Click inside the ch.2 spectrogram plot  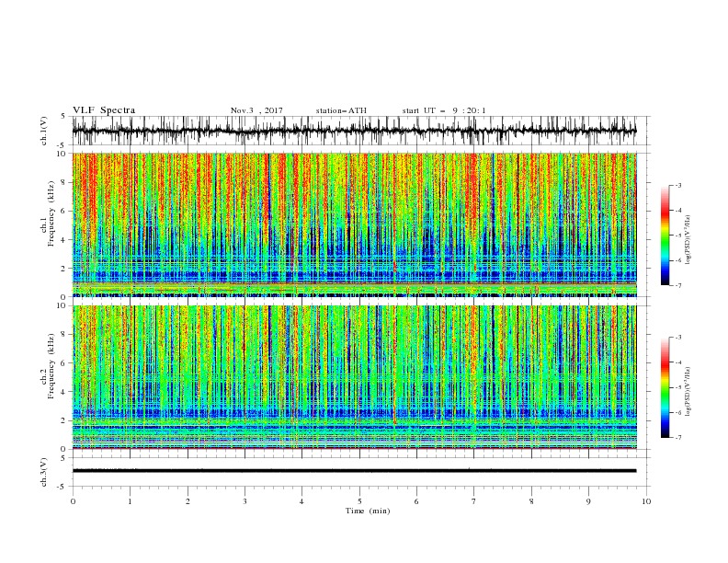[354, 377]
